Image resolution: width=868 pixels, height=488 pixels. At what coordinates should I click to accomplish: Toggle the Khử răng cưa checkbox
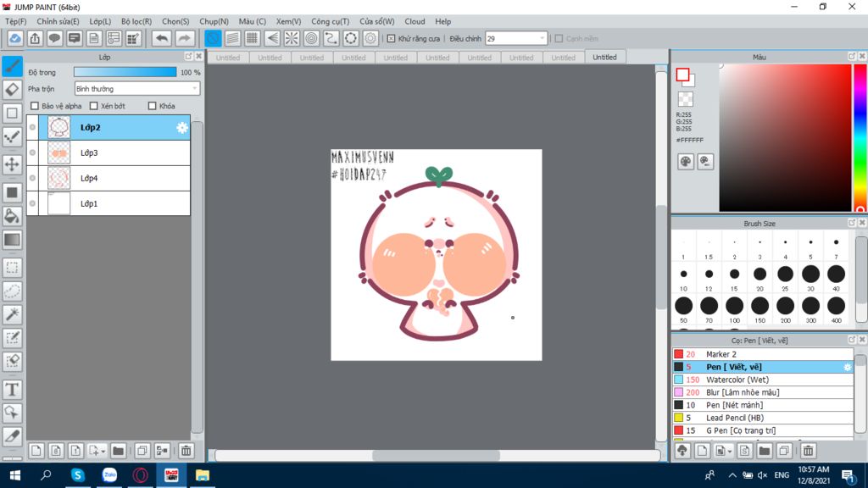pos(391,39)
